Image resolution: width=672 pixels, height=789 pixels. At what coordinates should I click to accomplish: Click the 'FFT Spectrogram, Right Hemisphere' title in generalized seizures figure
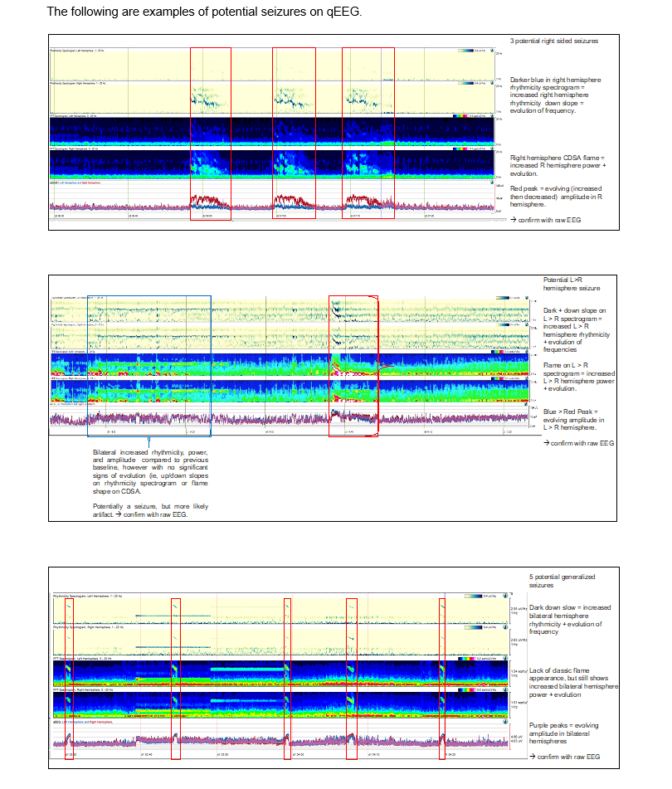click(82, 689)
